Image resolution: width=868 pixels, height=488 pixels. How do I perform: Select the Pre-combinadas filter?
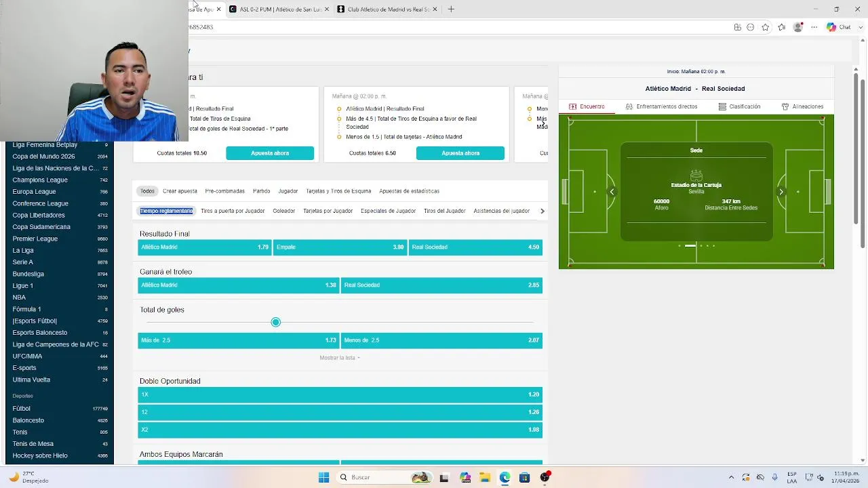point(224,191)
